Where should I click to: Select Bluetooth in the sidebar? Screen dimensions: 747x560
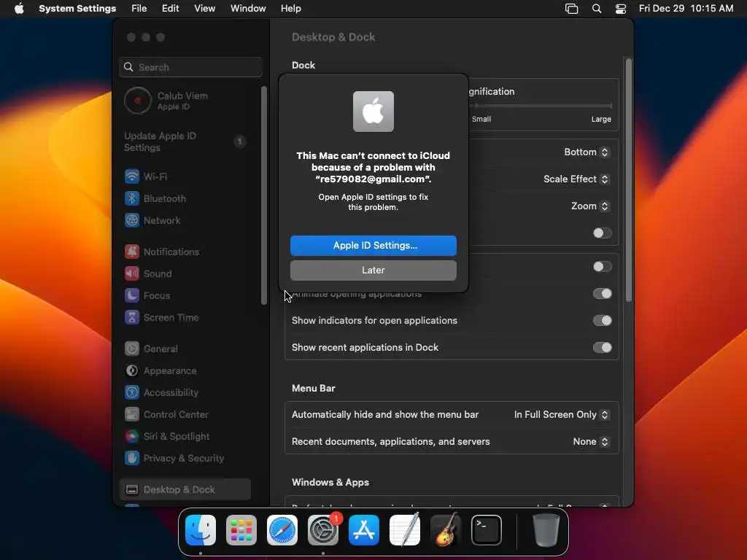tap(186, 198)
